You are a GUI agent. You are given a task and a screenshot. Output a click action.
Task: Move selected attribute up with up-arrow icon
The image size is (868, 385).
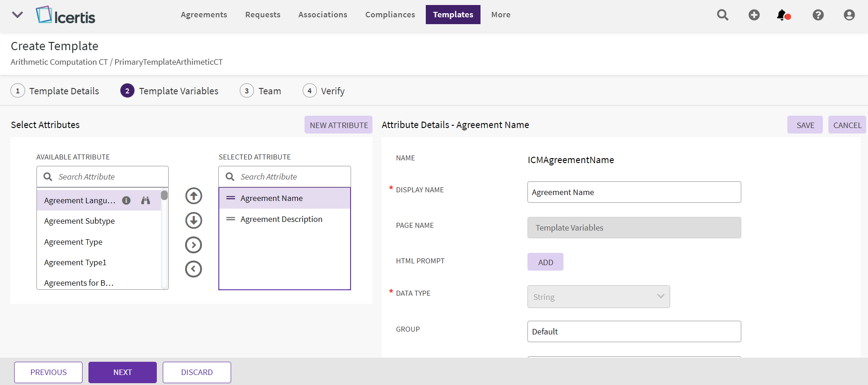pyautogui.click(x=194, y=196)
